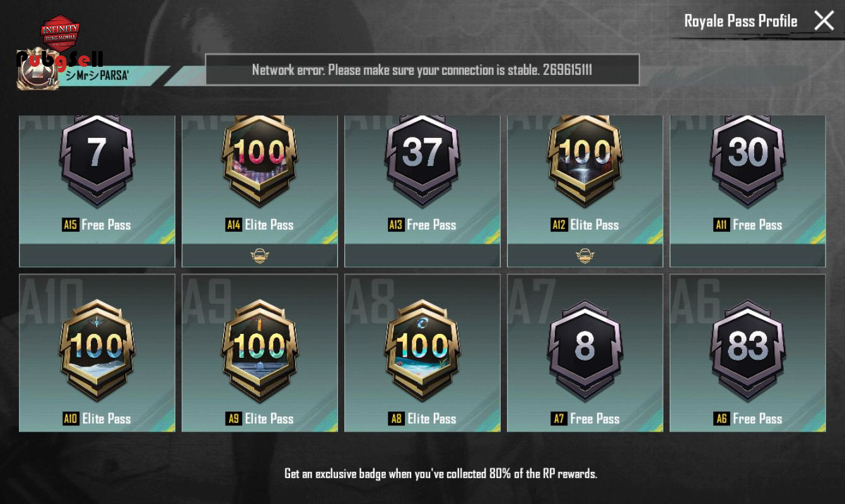Viewport: 845px width, 504px height.
Task: Select the A15 Free Pass badge showing 7
Action: [x=97, y=157]
